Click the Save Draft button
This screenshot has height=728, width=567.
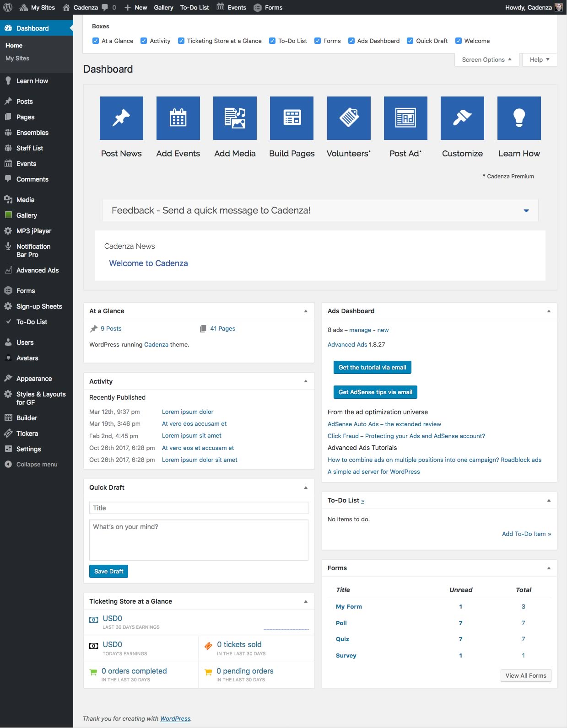point(108,571)
